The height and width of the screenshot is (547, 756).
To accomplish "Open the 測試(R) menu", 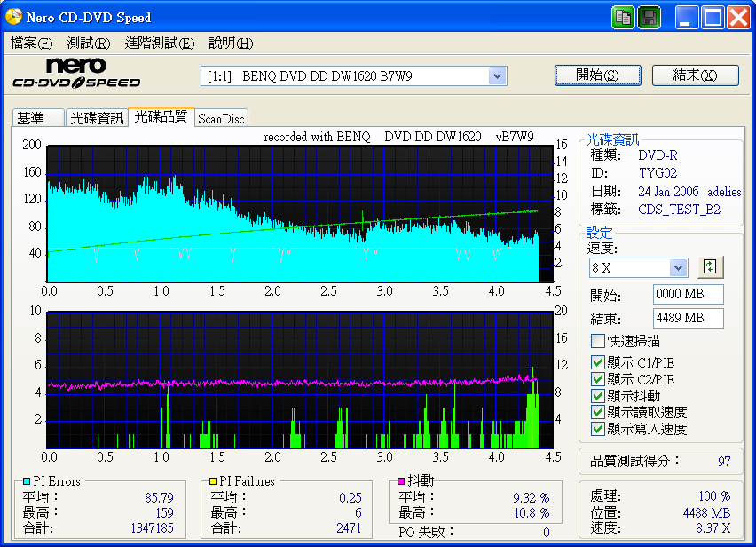I will (89, 44).
